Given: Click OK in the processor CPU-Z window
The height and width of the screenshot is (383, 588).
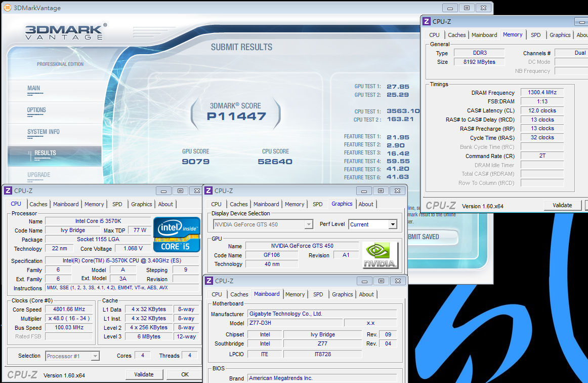Looking at the screenshot, I should click(x=185, y=374).
